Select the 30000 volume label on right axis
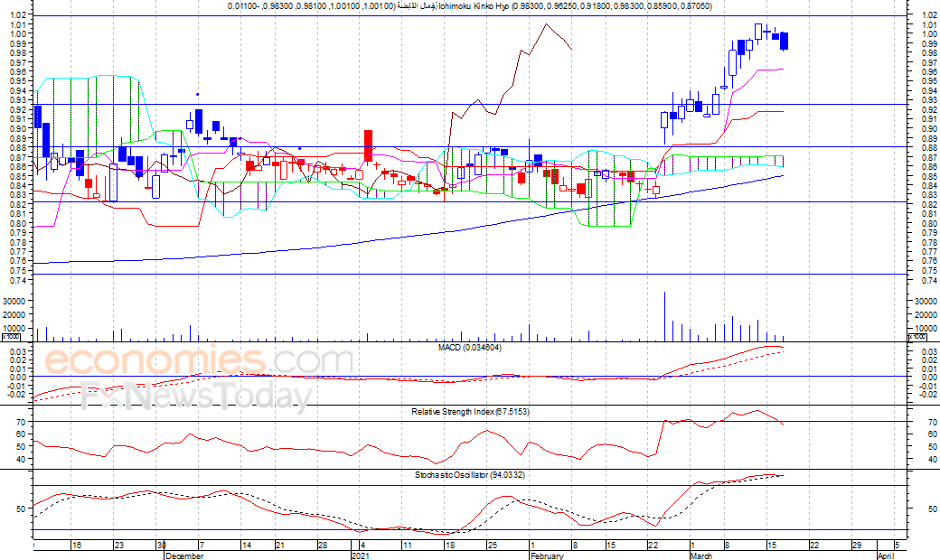Viewport: 940px width, 560px height. point(926,302)
